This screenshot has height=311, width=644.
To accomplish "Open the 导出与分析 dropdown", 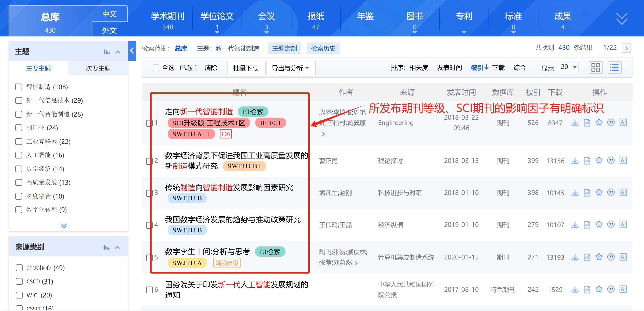I will tap(291, 68).
